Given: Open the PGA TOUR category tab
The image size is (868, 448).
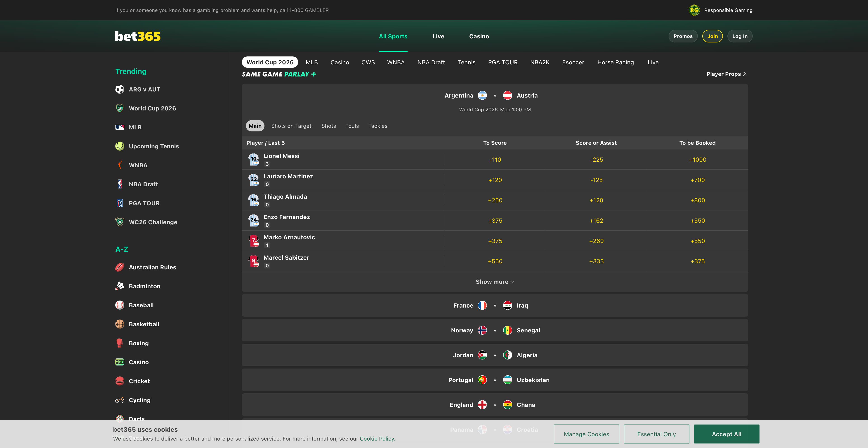Looking at the screenshot, I should 502,62.
